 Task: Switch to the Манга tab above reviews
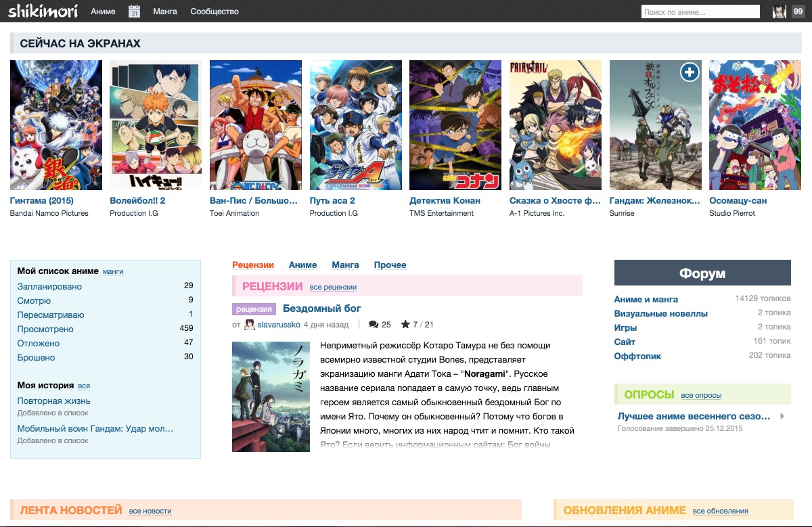345,265
